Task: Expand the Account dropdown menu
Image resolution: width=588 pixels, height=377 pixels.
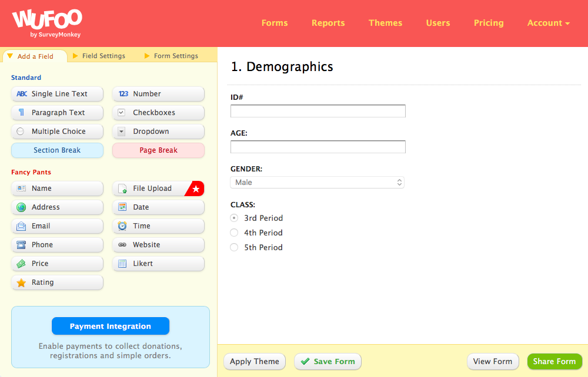Action: coord(548,23)
